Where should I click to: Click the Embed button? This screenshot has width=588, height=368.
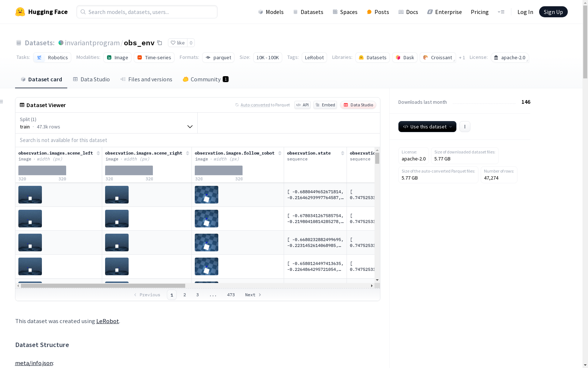[325, 105]
